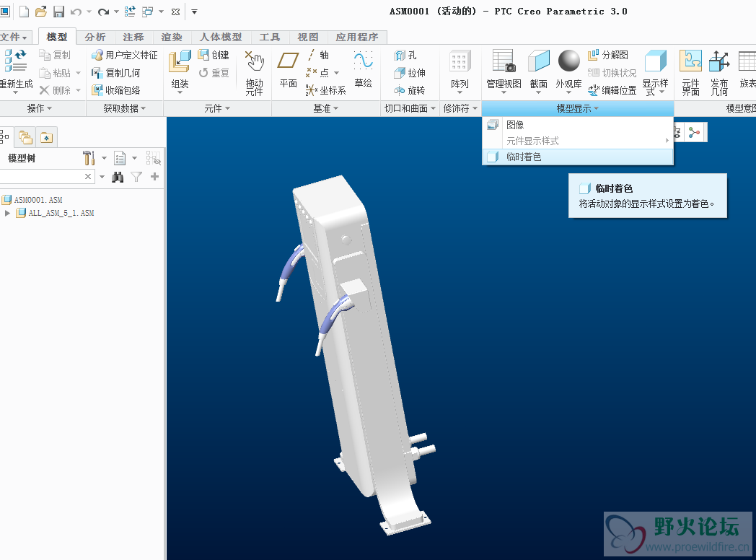
Task: Expand the ALL_ASM_5_1.ASM tree node
Action: [x=7, y=213]
